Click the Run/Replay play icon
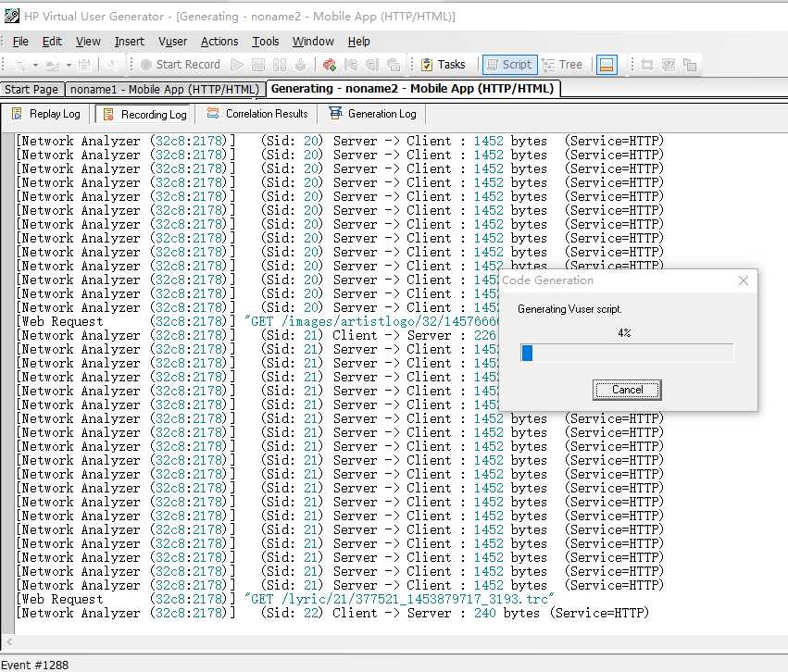The height and width of the screenshot is (672, 788). pyautogui.click(x=237, y=64)
